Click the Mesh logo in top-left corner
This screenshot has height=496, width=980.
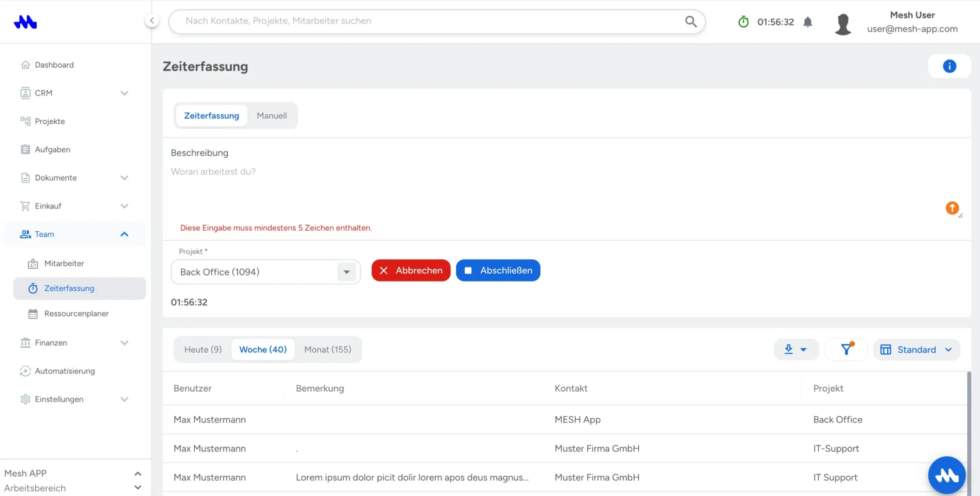tap(25, 22)
